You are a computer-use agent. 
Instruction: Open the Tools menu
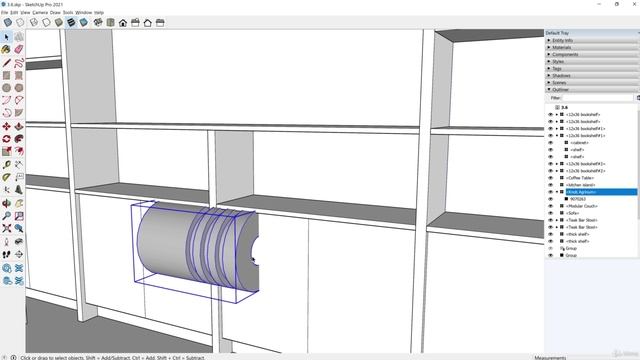click(68, 13)
